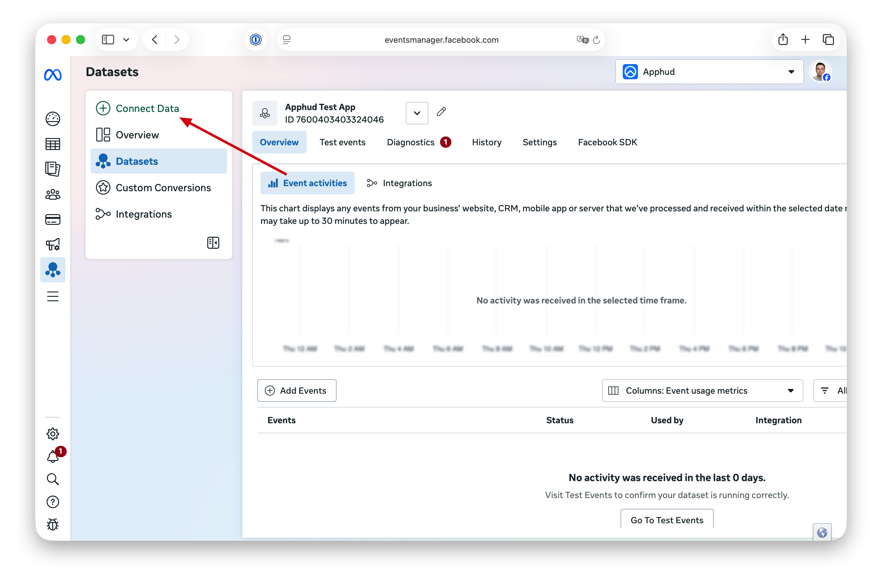Click the search magnifier icon
The height and width of the screenshot is (588, 882).
[x=53, y=479]
